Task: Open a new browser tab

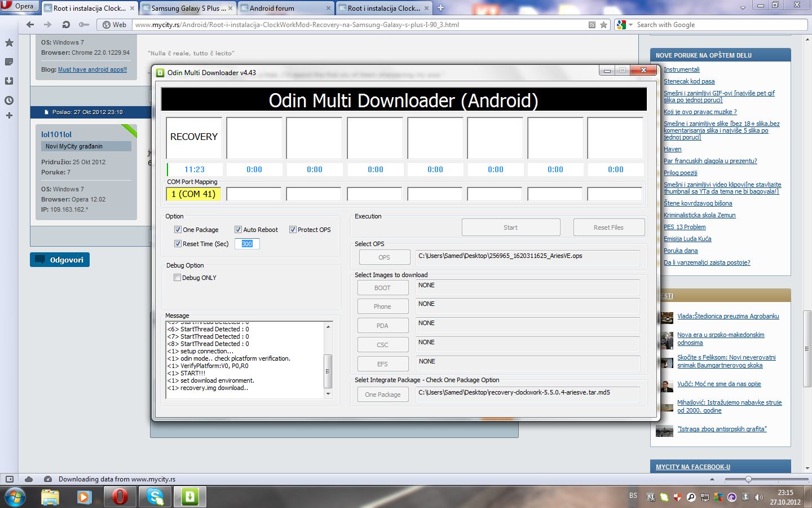Action: click(x=441, y=8)
